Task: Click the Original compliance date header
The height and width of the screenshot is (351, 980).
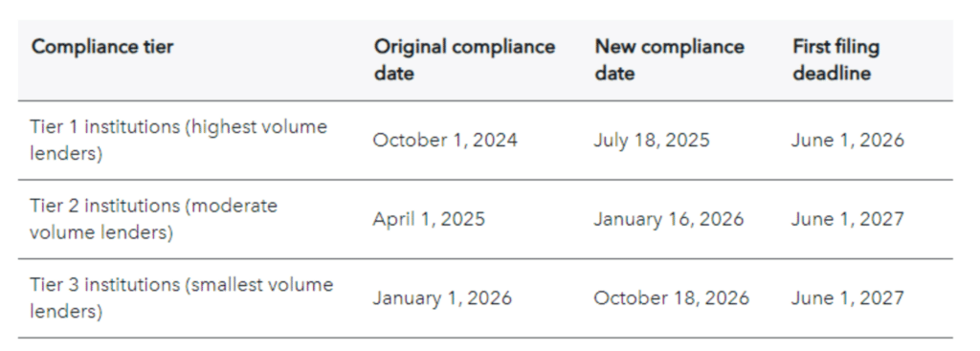Action: coord(464,60)
